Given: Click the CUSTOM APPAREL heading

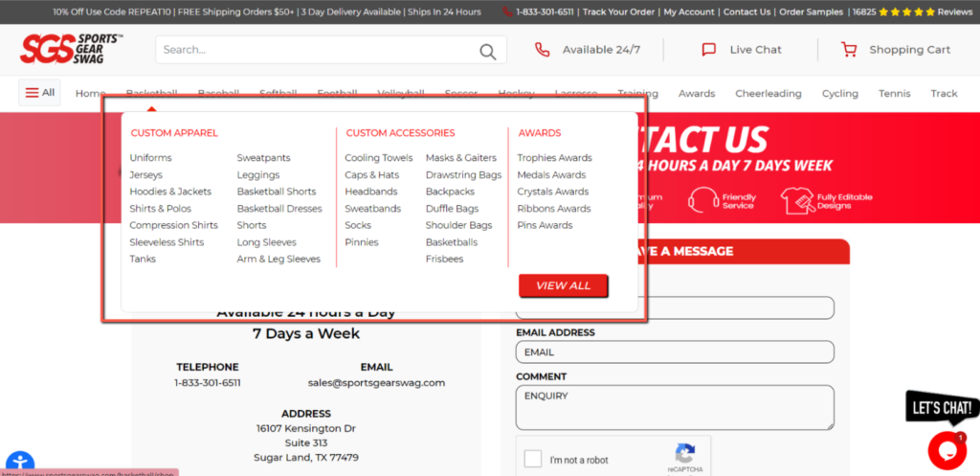Looking at the screenshot, I should [x=174, y=133].
